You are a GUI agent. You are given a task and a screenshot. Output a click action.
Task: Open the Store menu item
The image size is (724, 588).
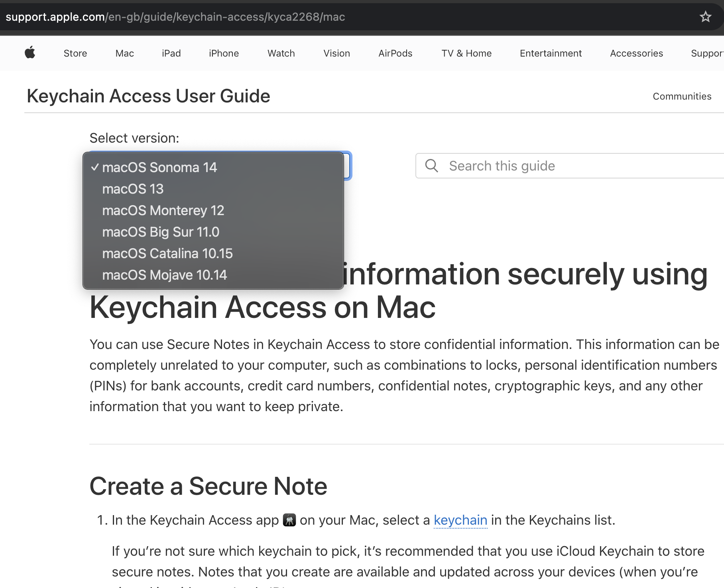point(75,53)
